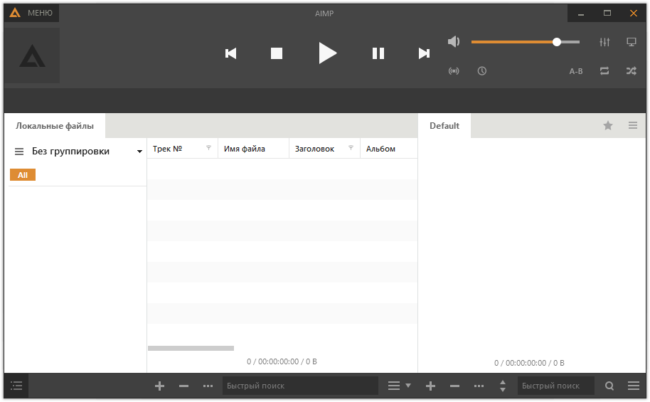Open library more options dots

tap(208, 386)
